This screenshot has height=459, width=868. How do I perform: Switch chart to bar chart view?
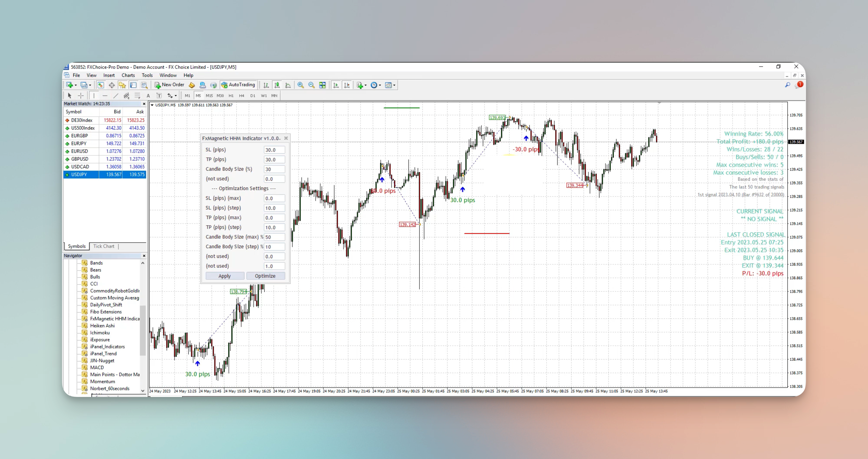coord(266,85)
